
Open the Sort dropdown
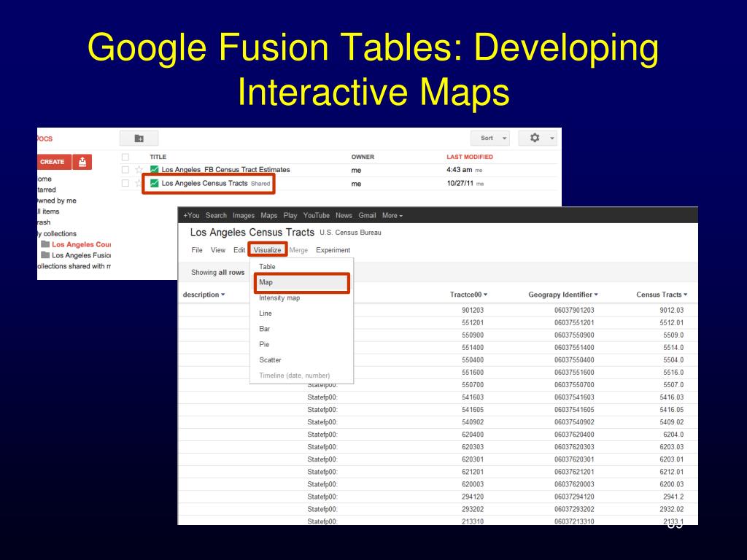[x=490, y=138]
